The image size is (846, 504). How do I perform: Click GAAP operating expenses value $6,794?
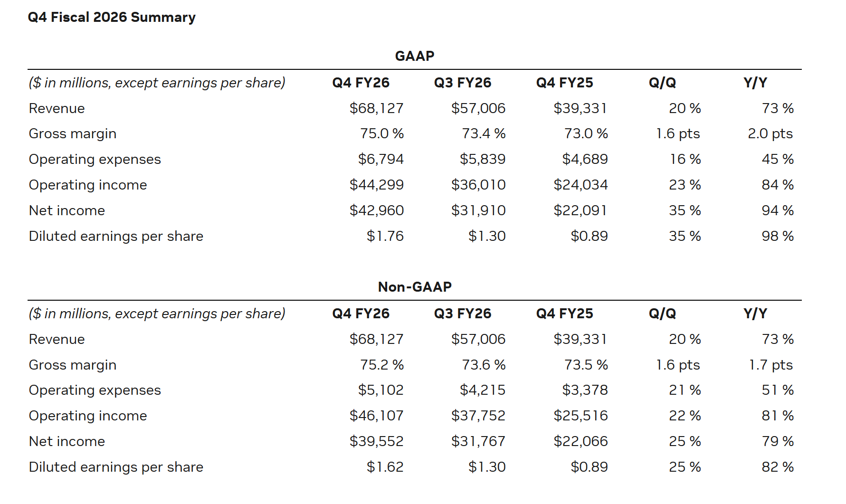[380, 159]
